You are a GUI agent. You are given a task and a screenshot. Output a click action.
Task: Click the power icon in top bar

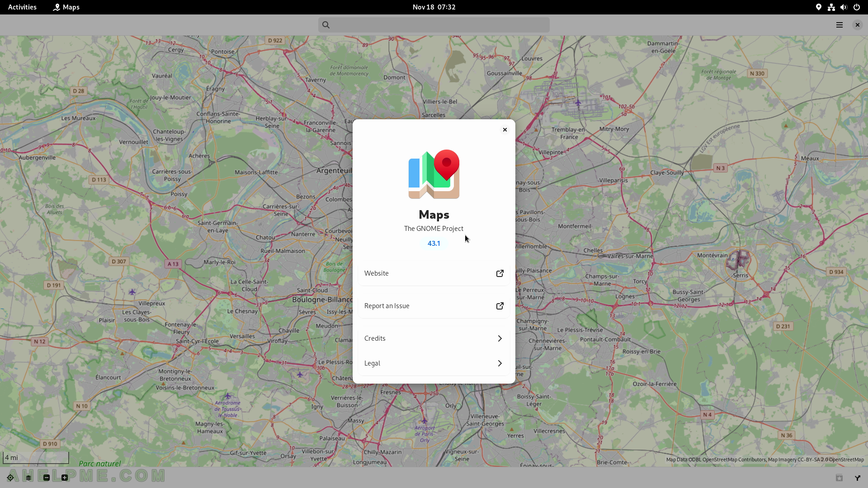pos(857,7)
